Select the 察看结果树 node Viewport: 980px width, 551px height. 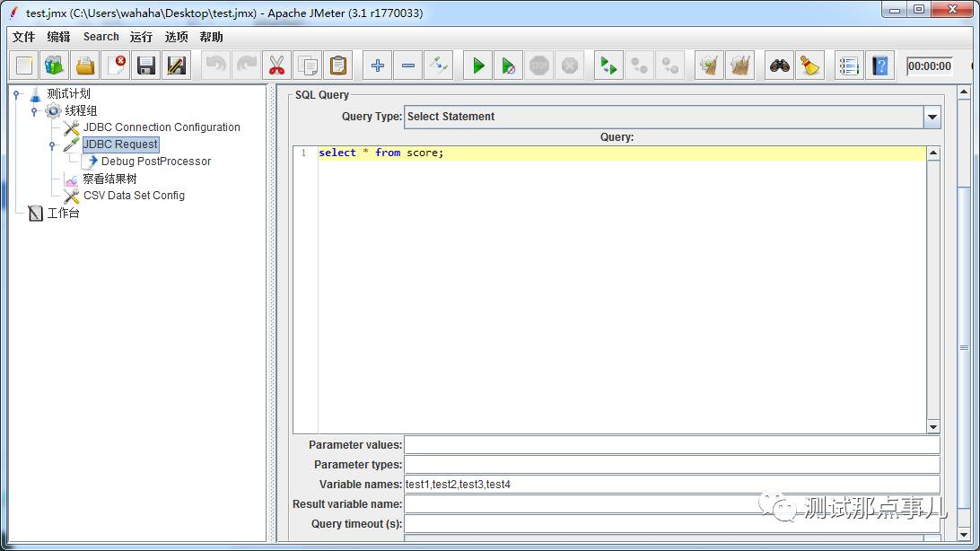click(110, 179)
